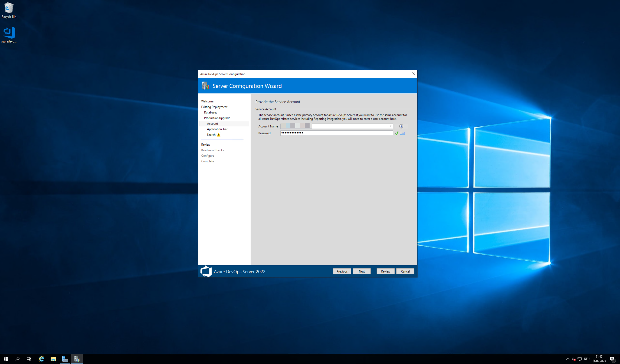Click the Server Configuration Wizard header icon
The image size is (620, 364).
tap(205, 86)
